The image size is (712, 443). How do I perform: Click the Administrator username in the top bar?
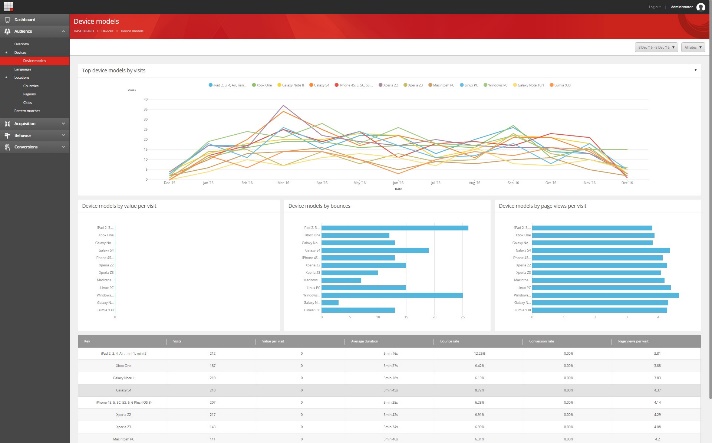tap(682, 7)
